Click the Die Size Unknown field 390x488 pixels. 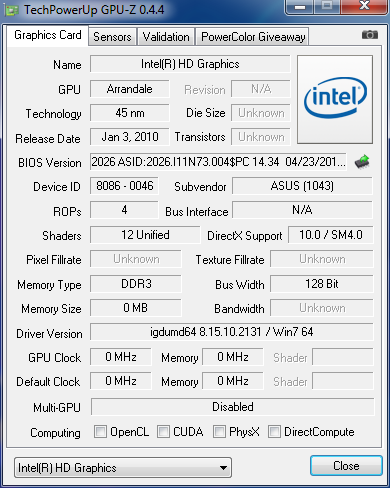point(261,113)
